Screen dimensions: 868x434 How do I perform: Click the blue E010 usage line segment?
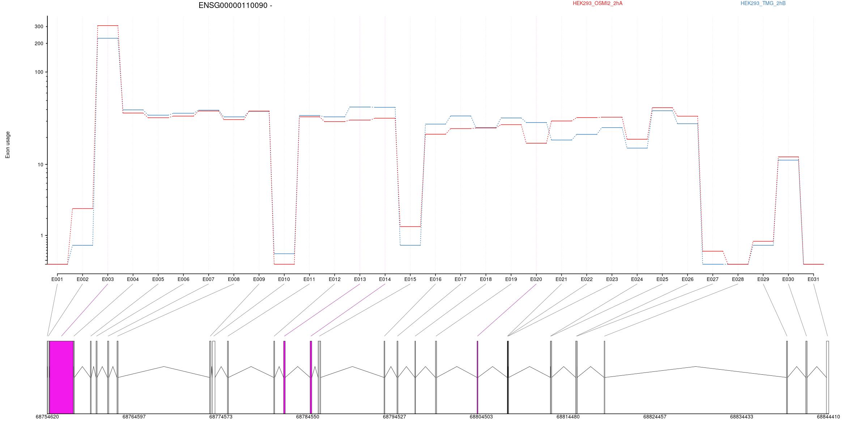[284, 254]
